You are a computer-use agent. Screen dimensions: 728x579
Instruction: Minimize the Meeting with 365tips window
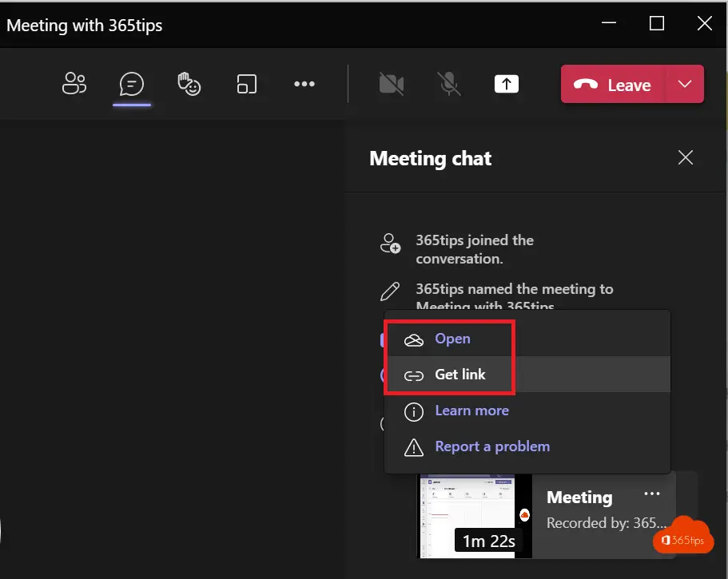609,22
